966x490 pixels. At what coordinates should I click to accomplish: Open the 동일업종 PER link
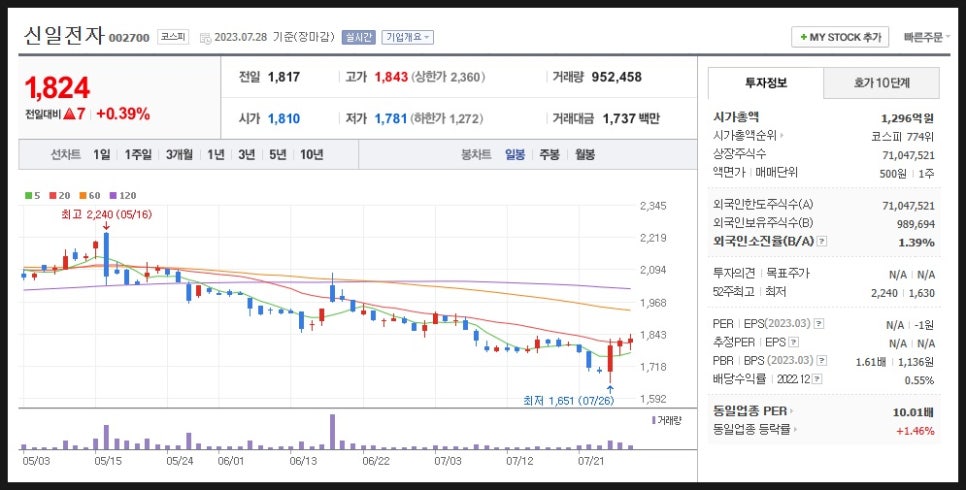click(752, 411)
